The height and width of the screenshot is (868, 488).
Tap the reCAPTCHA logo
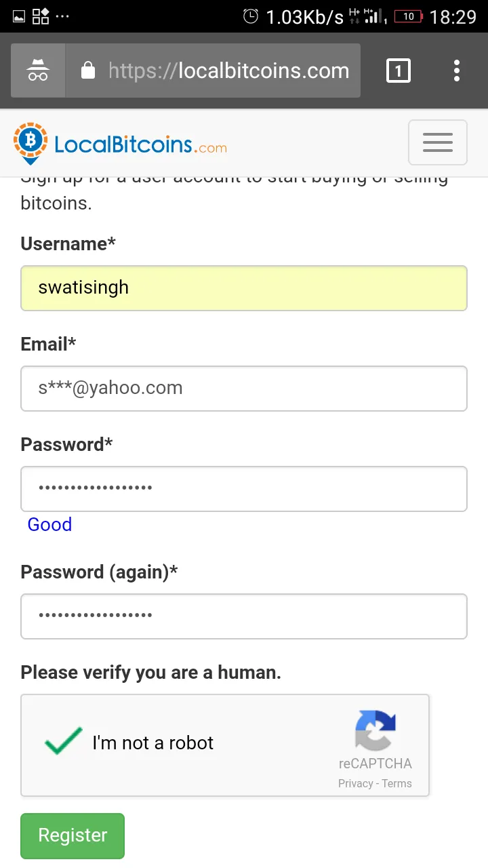click(x=375, y=730)
